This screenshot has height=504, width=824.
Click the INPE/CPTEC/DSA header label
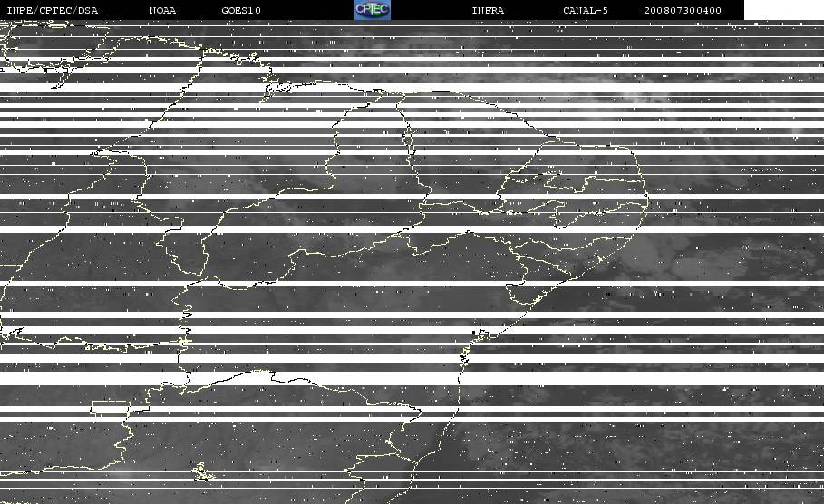tap(53, 11)
